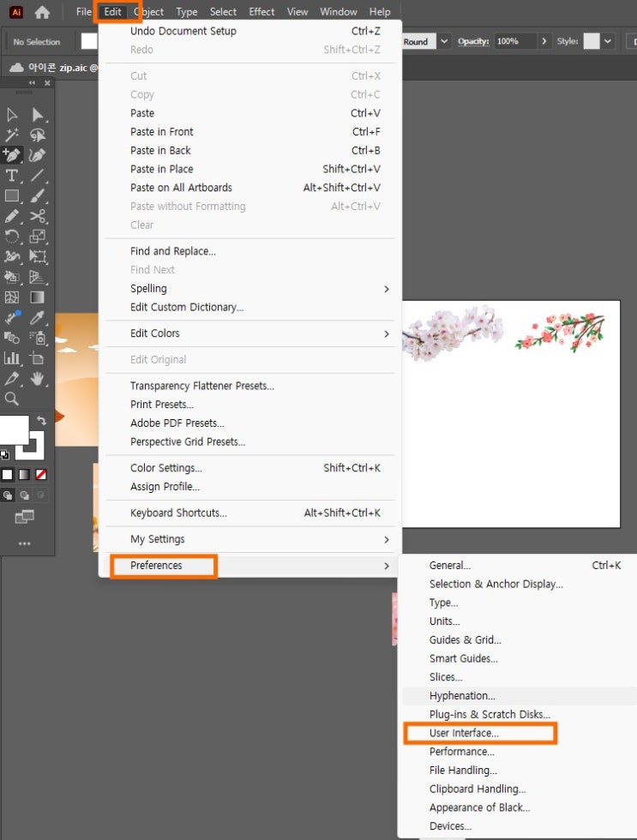Pick the Warp tool
The image size is (637, 840).
click(12, 256)
